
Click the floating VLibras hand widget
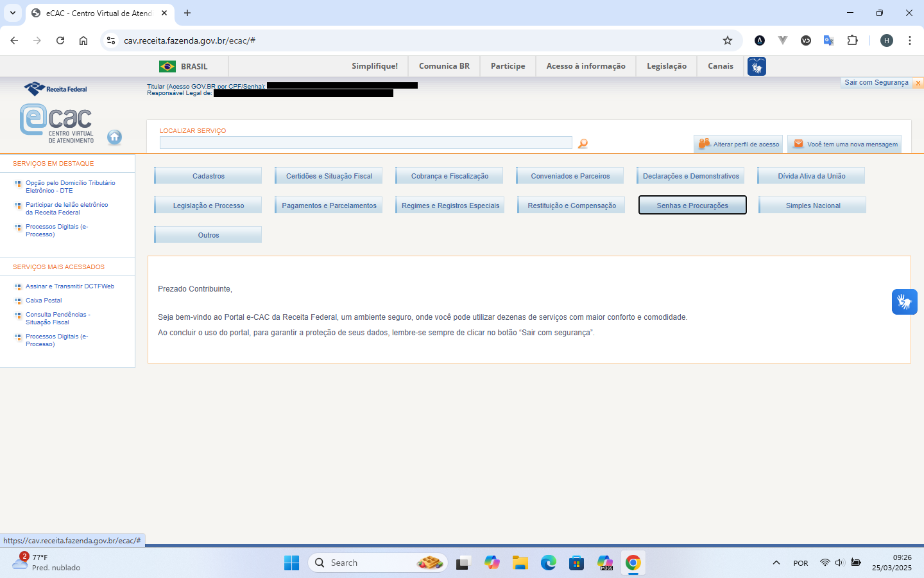(x=904, y=302)
